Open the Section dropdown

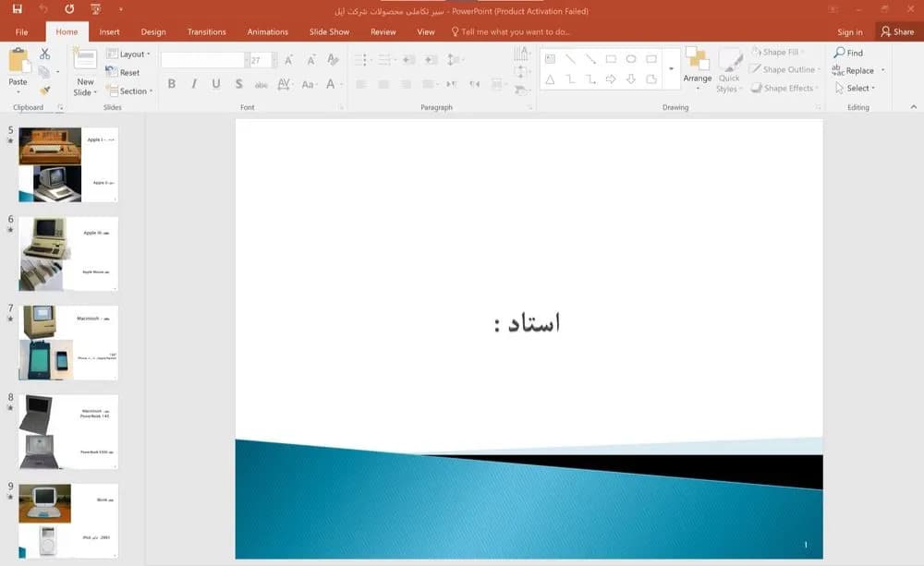point(129,91)
